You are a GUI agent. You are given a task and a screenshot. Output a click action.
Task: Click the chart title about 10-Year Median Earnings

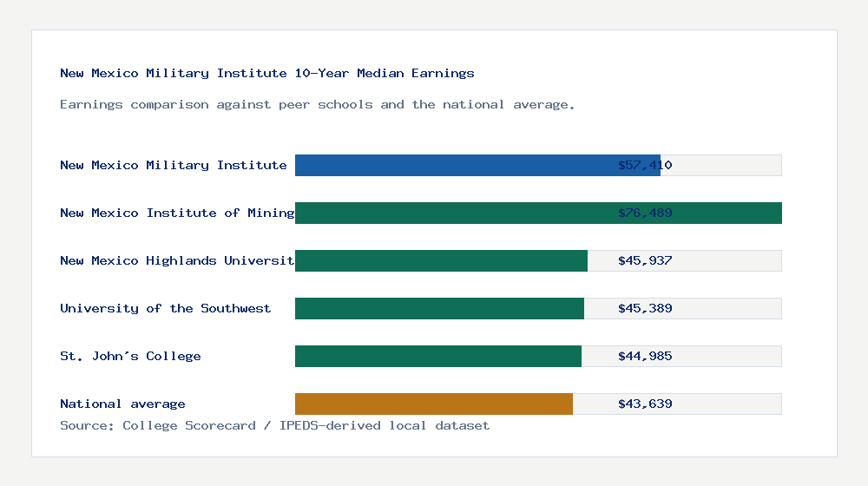266,73
